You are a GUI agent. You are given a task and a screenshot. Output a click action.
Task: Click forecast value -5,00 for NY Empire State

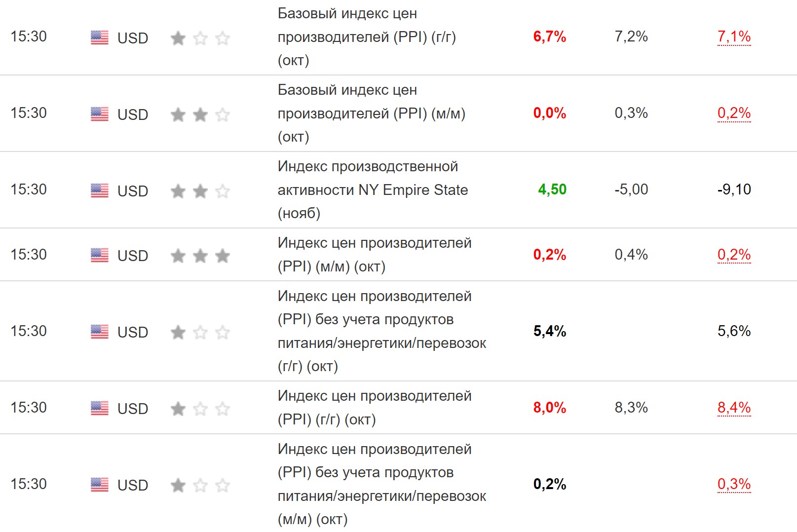tap(631, 190)
